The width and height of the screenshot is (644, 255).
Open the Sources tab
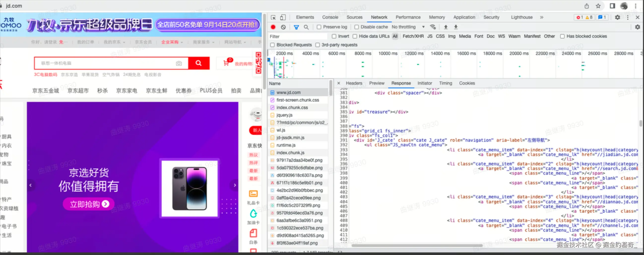[x=354, y=17]
